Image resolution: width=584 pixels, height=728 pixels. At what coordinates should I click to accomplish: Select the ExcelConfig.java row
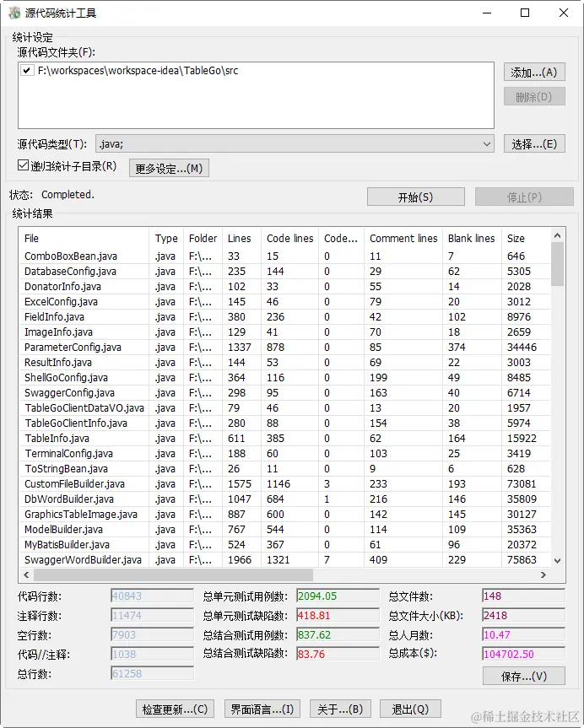pos(284,302)
